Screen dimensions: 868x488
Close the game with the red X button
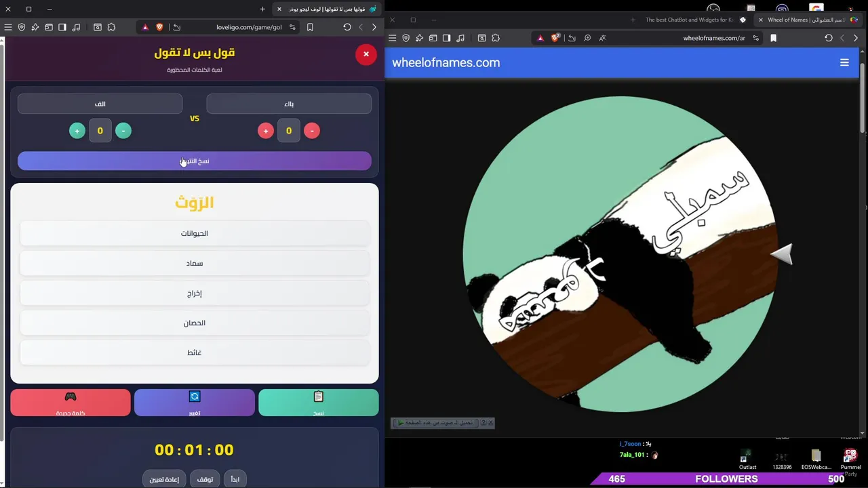click(366, 54)
